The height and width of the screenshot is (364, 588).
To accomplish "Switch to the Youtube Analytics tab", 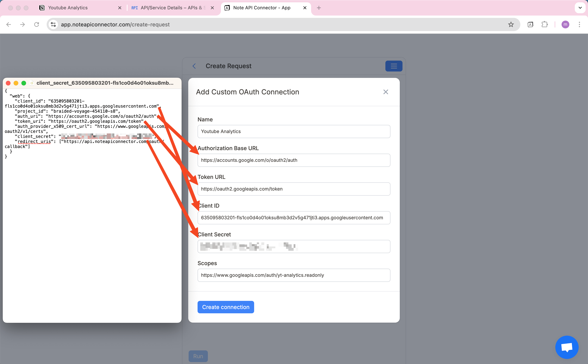I will click(68, 8).
